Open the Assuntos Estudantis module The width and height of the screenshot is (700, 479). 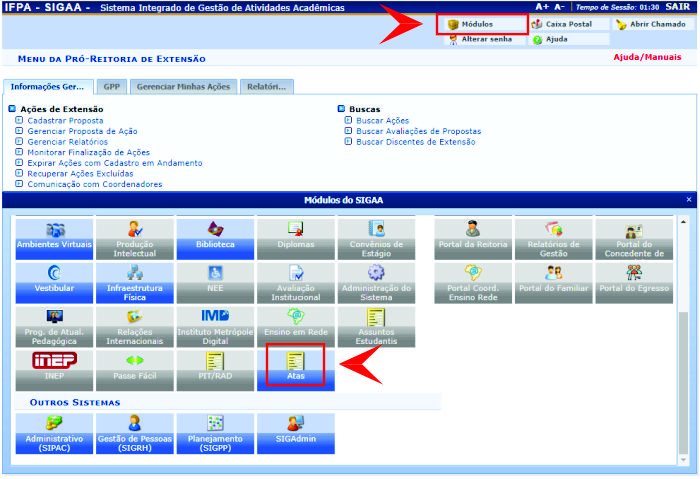click(376, 327)
